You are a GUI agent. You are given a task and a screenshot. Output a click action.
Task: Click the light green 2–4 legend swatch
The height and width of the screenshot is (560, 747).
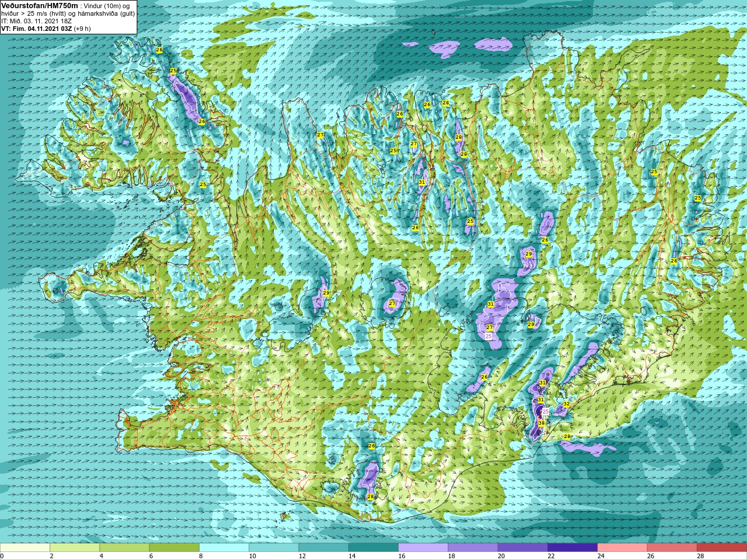point(75,548)
